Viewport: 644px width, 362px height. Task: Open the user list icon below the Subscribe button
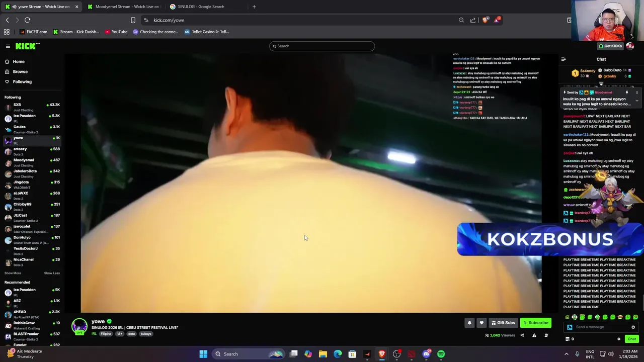pos(546,335)
